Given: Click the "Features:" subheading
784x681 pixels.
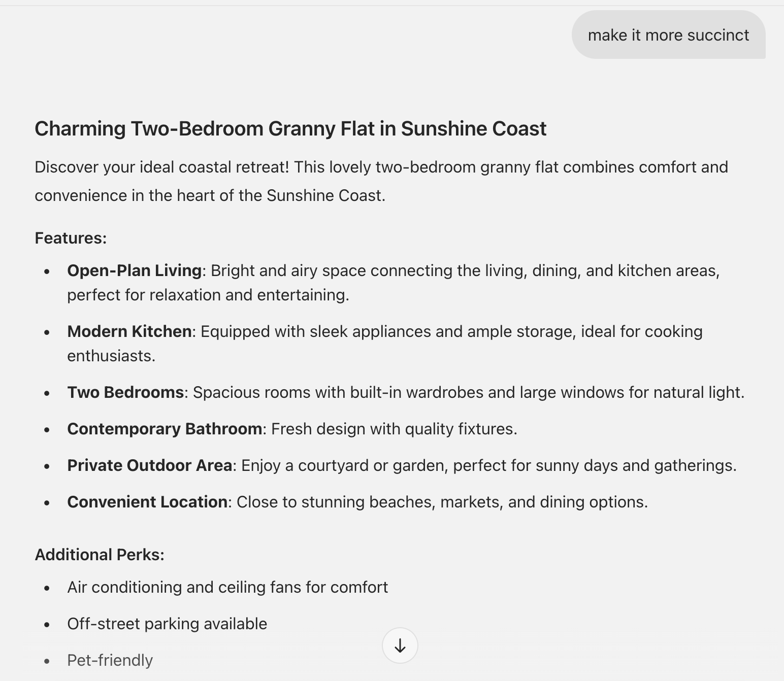Looking at the screenshot, I should pyautogui.click(x=71, y=238).
